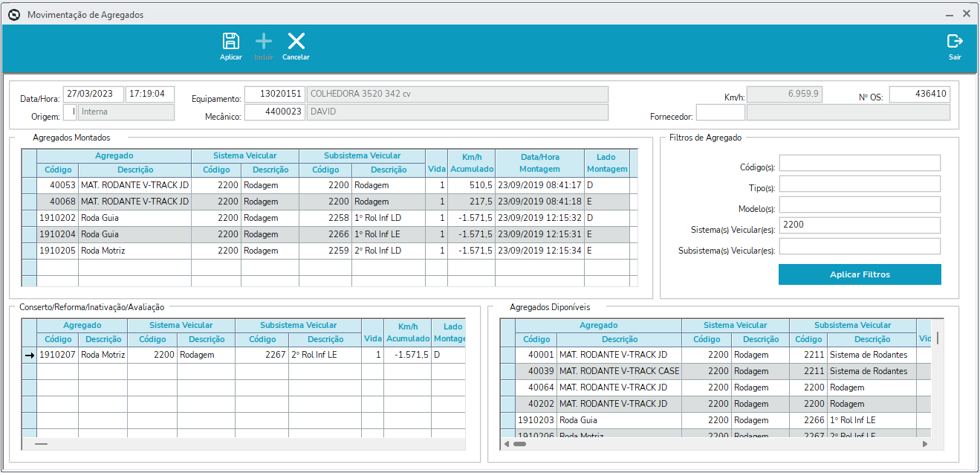Click vertical scrollbar in Agregados Disponíveis
The height and width of the screenshot is (473, 980).
[937, 338]
